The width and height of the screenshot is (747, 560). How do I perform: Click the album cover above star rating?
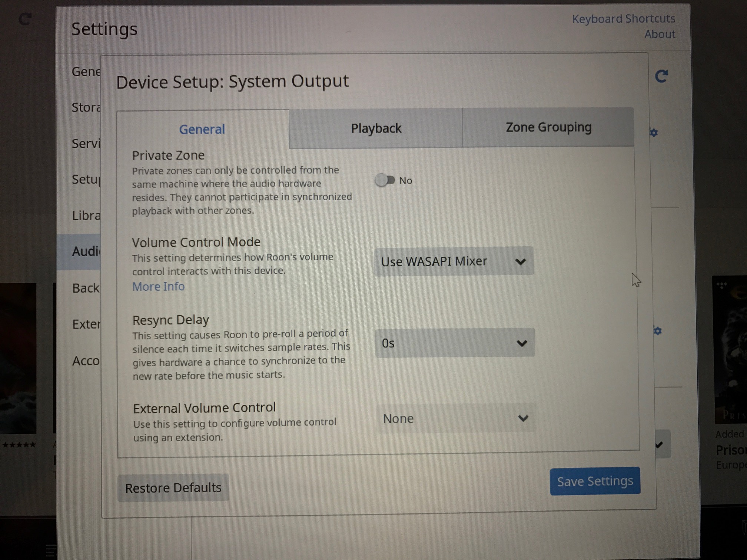pos(18,358)
